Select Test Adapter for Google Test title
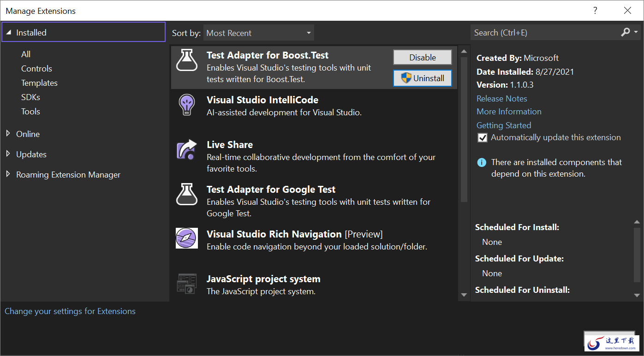Viewport: 644px width, 356px height. pos(271,189)
